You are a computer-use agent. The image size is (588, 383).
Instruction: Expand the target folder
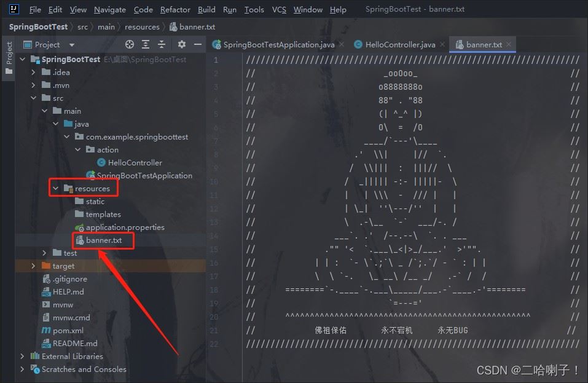pos(33,266)
